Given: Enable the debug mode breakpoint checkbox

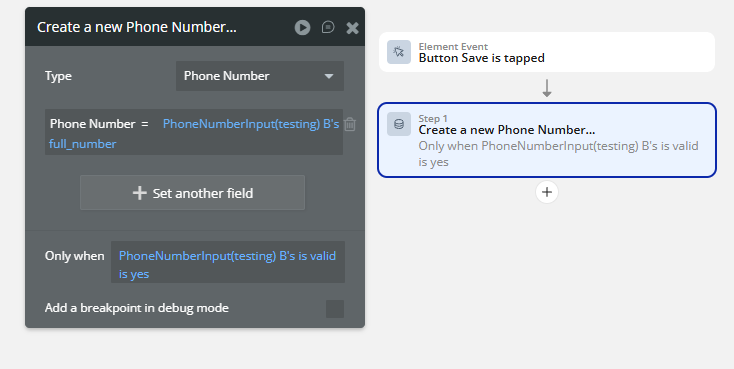Looking at the screenshot, I should (x=335, y=309).
